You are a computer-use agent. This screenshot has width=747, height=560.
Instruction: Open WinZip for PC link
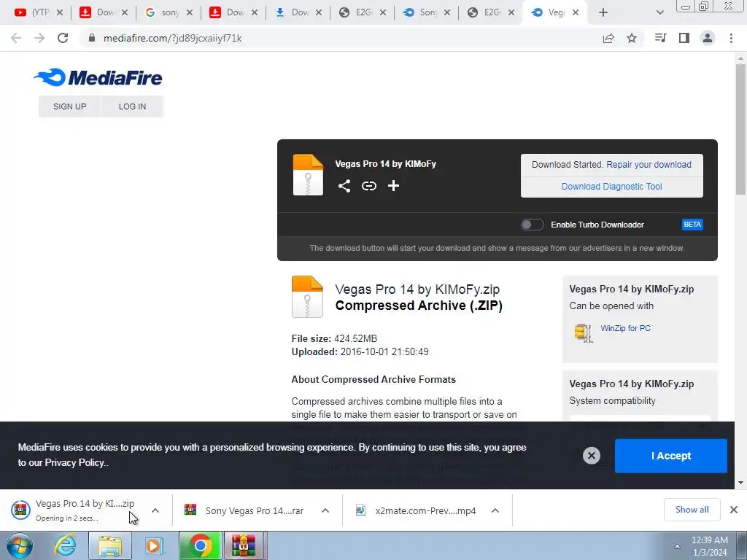coord(625,328)
